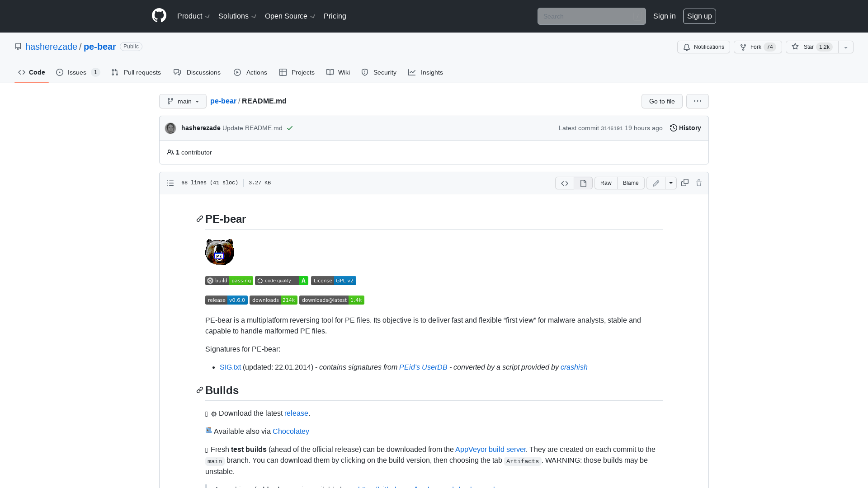Image resolution: width=868 pixels, height=488 pixels.
Task: Open the GitHub homepage logo
Action: (x=159, y=16)
